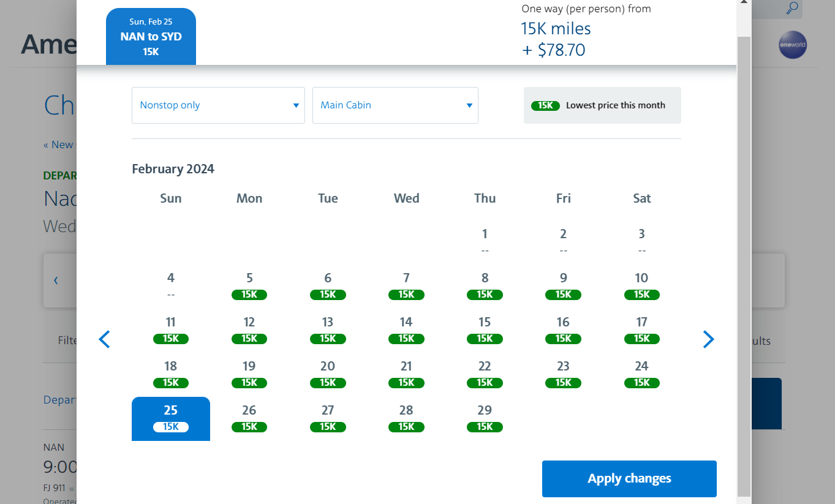Click the Apply changes button
Screen dimensions: 835x504
click(x=629, y=478)
